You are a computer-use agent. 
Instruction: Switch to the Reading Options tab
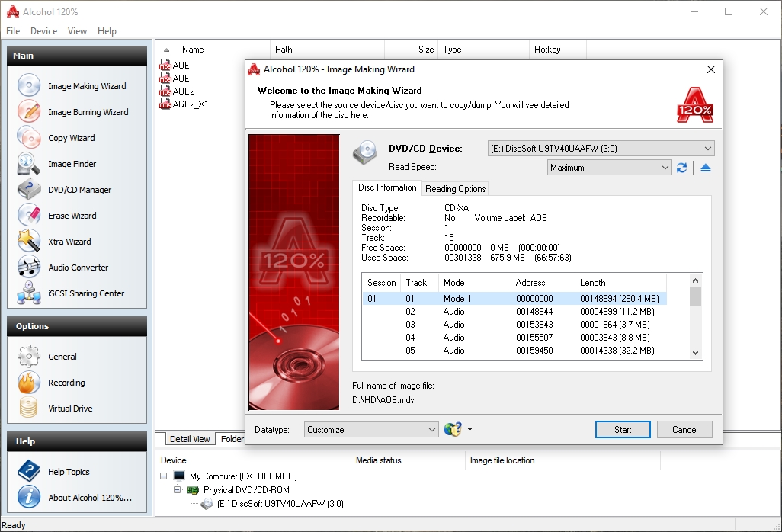tap(455, 188)
